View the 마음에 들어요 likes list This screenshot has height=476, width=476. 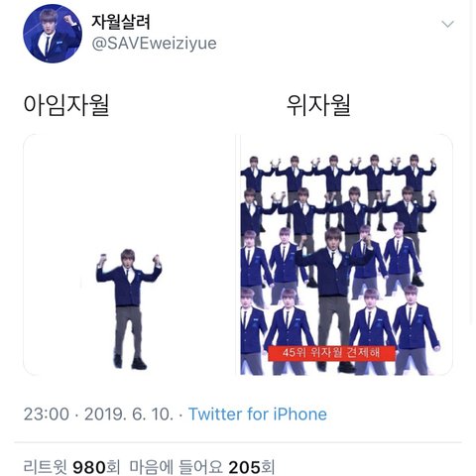click(x=202, y=467)
